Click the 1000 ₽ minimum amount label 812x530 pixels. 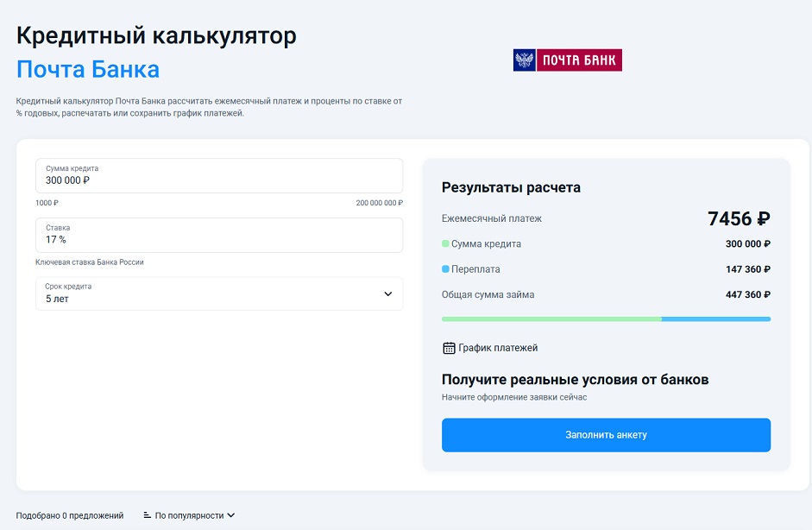click(47, 203)
